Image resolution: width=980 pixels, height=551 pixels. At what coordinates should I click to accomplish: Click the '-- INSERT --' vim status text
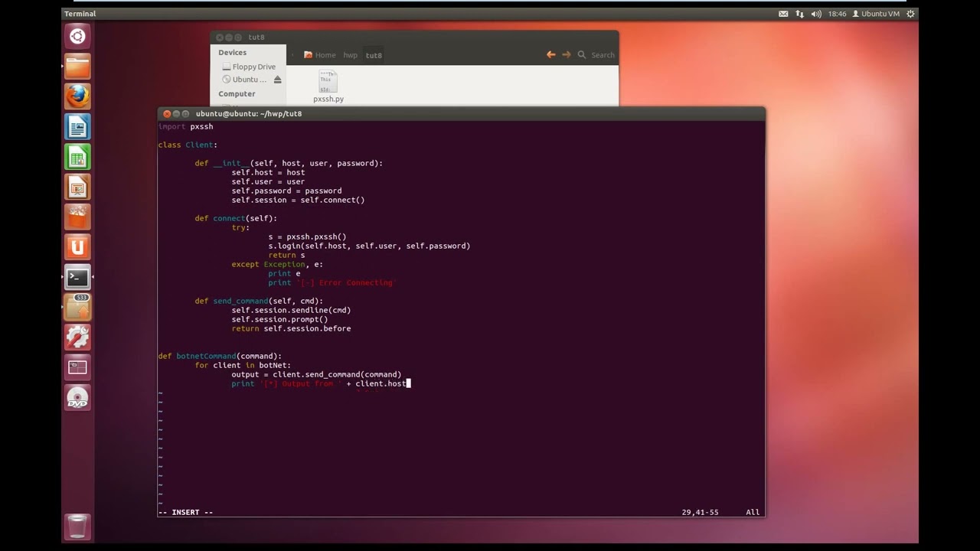[x=185, y=512]
